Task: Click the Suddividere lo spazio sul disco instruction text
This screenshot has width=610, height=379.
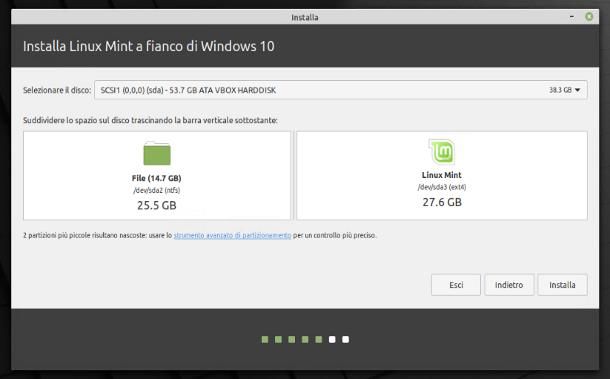Action: [x=150, y=120]
